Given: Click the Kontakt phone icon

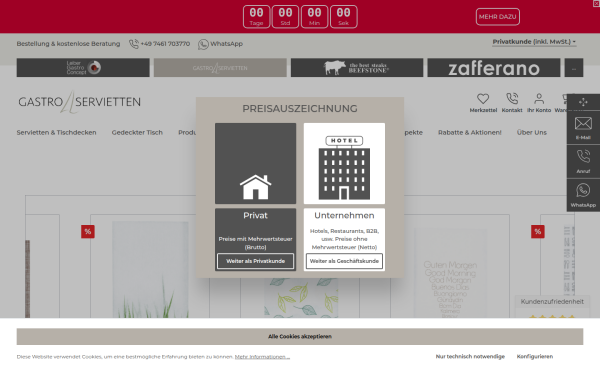Looking at the screenshot, I should click(x=512, y=99).
